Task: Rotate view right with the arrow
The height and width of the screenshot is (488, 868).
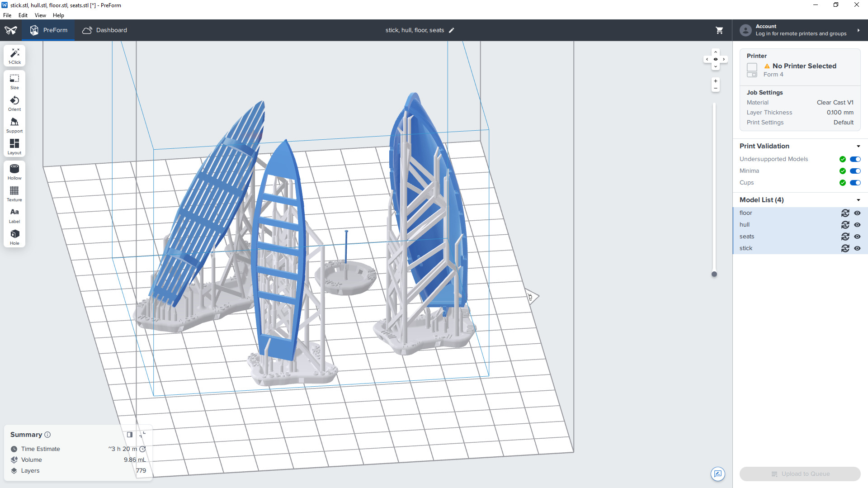Action: point(724,59)
